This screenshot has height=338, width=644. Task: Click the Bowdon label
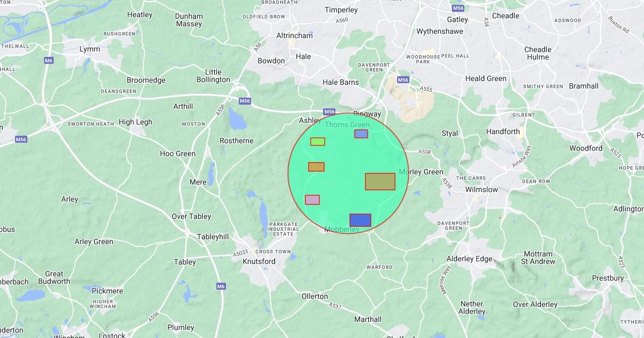[272, 61]
